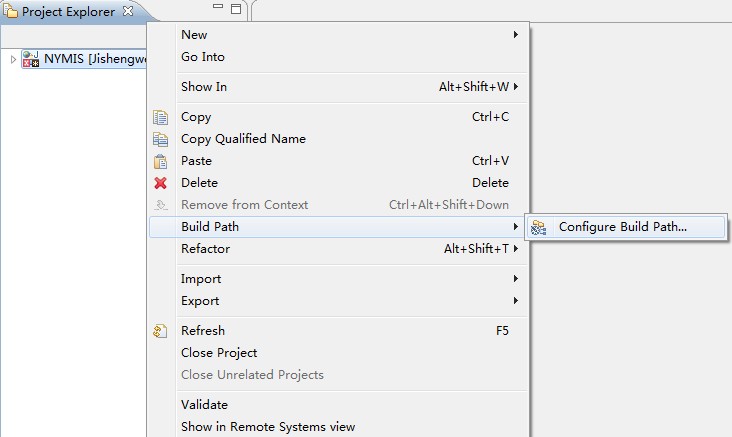Screen dimensions: 732x437
Task: Minimize the Project Explorer view
Action: [219, 9]
